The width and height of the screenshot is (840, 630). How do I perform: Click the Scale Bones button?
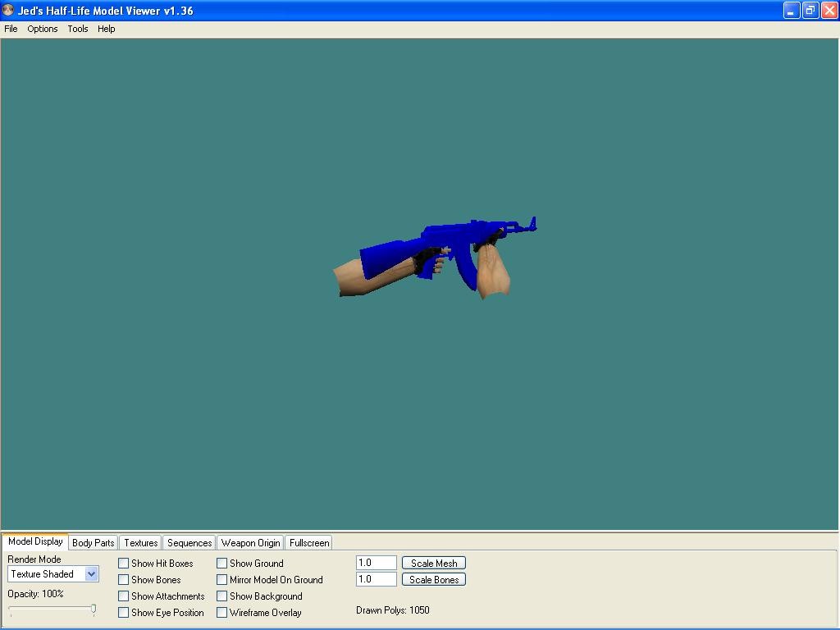434,580
